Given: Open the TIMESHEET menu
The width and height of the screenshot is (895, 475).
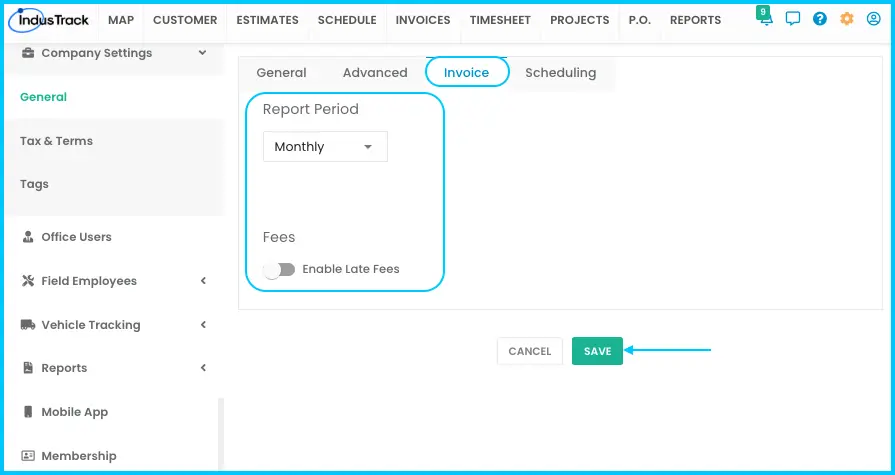Looking at the screenshot, I should click(x=500, y=20).
